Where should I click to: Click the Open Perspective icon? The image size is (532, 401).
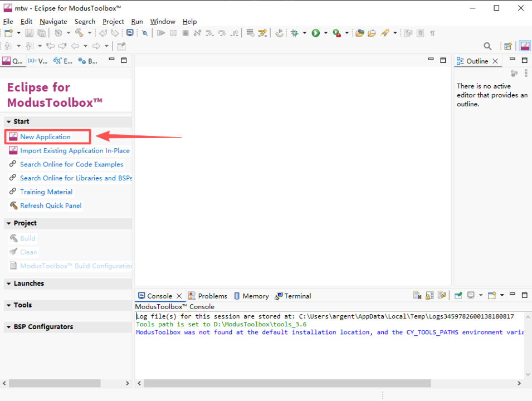[508, 46]
